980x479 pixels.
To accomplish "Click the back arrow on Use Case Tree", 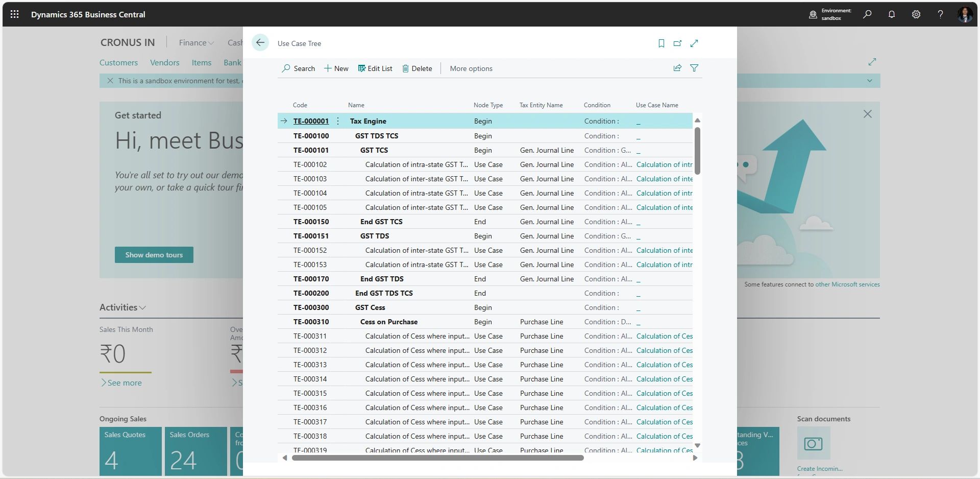I will pos(260,43).
